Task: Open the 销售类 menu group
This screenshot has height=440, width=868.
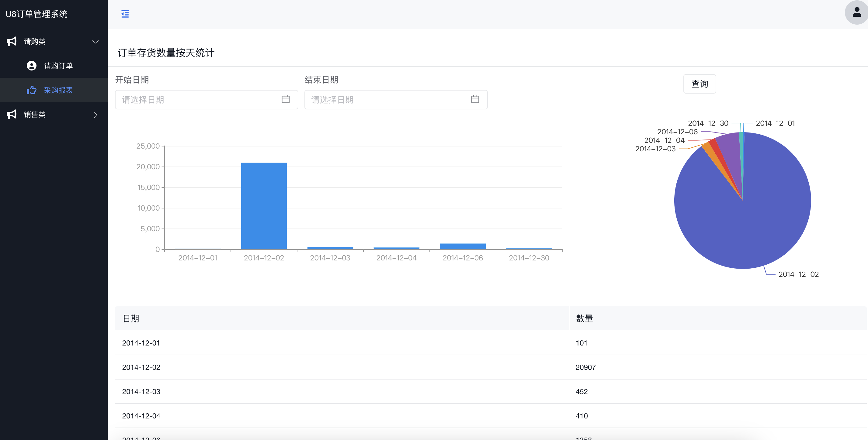Action: 54,115
